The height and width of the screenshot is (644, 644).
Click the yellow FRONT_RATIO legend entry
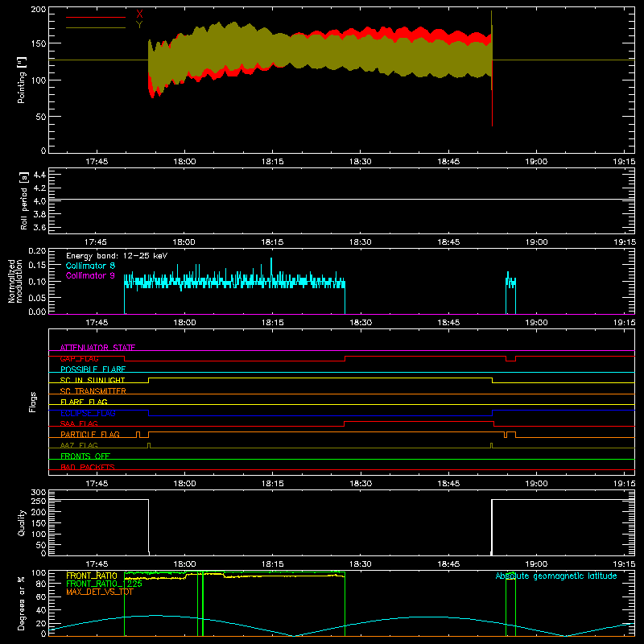[92, 576]
